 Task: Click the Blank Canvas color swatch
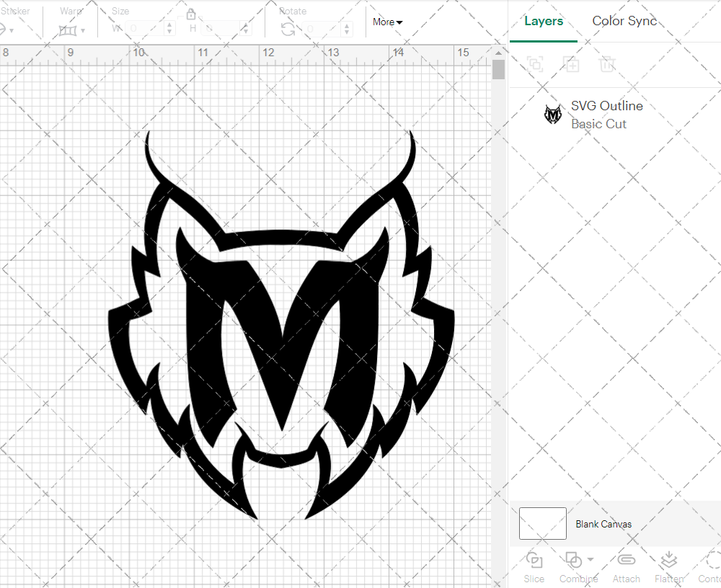pos(542,524)
